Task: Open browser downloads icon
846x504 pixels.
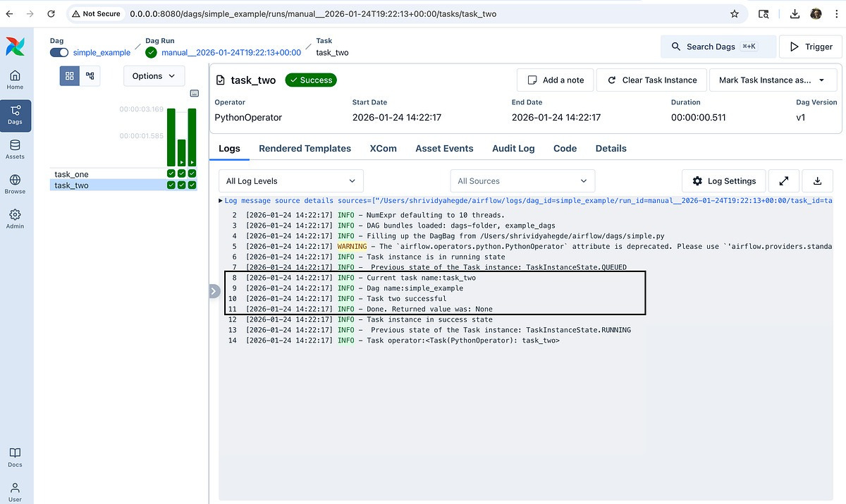Action: tap(795, 13)
